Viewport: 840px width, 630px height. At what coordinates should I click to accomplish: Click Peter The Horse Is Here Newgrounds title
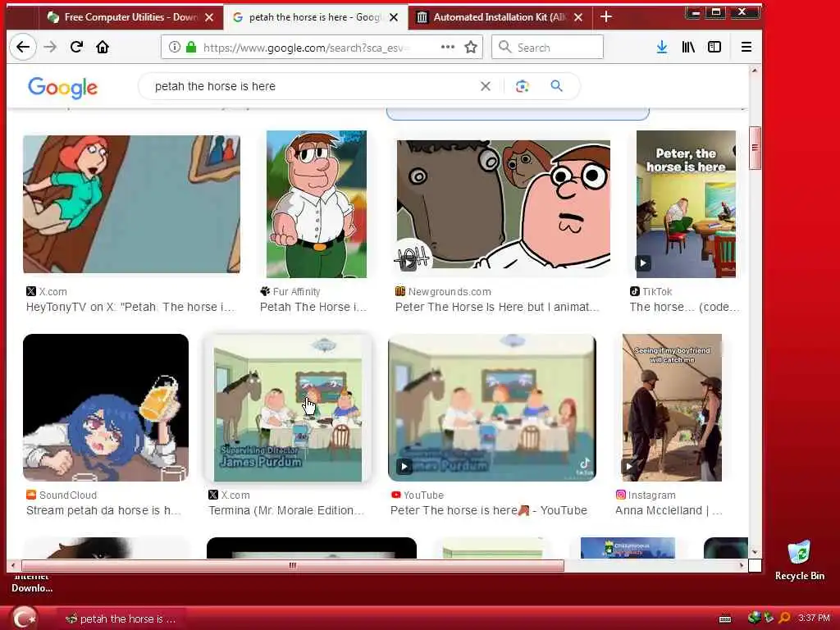coord(497,307)
